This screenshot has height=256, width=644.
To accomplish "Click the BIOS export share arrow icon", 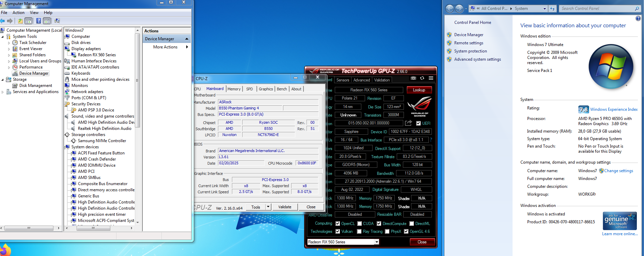I will 408,123.
